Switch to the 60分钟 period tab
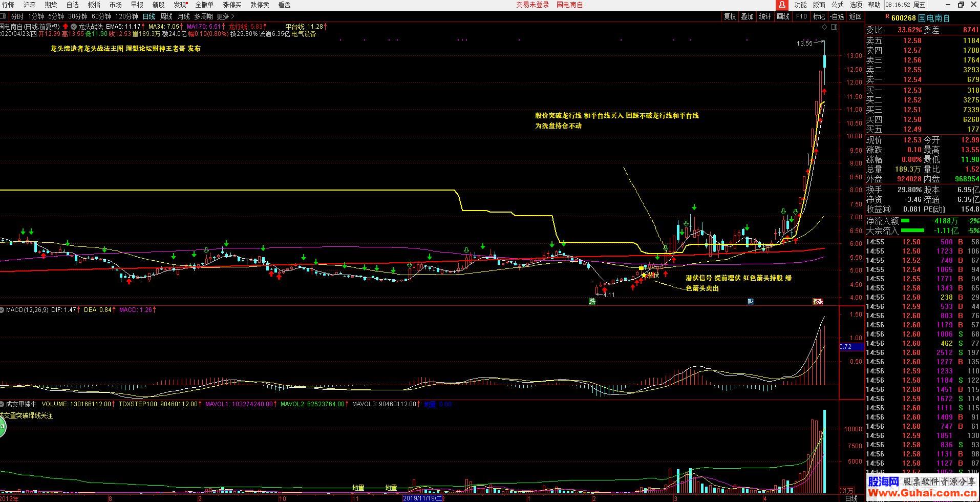This screenshot has height=502, width=980. point(101,16)
